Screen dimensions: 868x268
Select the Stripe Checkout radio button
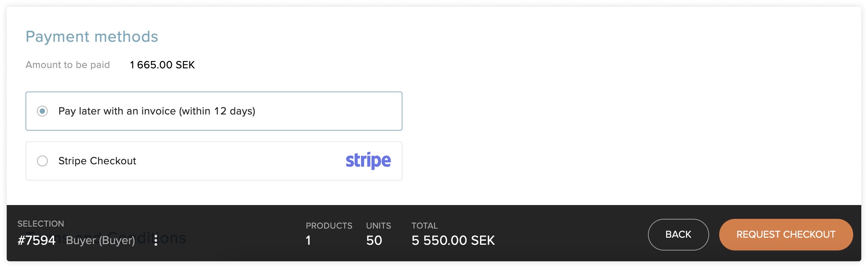tap(42, 161)
